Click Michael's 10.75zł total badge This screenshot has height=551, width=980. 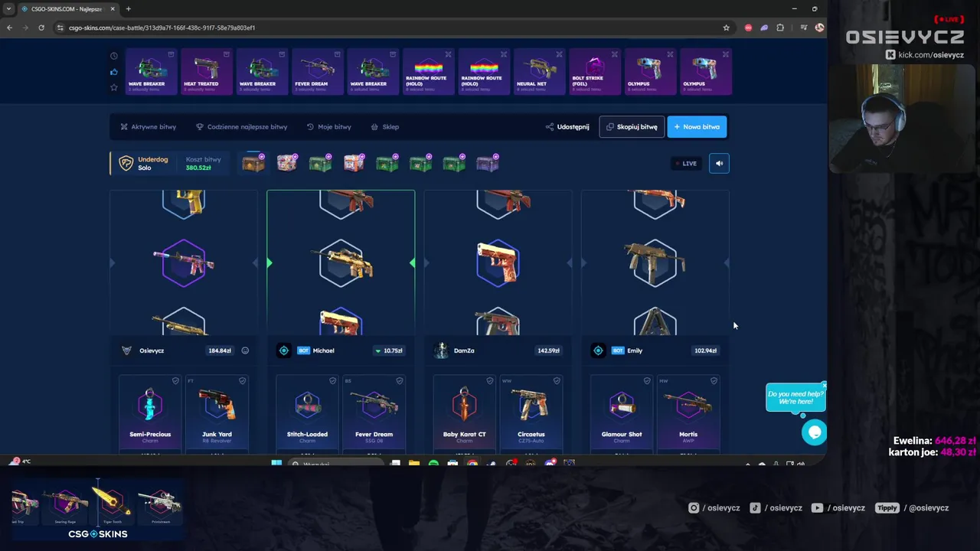pyautogui.click(x=389, y=350)
